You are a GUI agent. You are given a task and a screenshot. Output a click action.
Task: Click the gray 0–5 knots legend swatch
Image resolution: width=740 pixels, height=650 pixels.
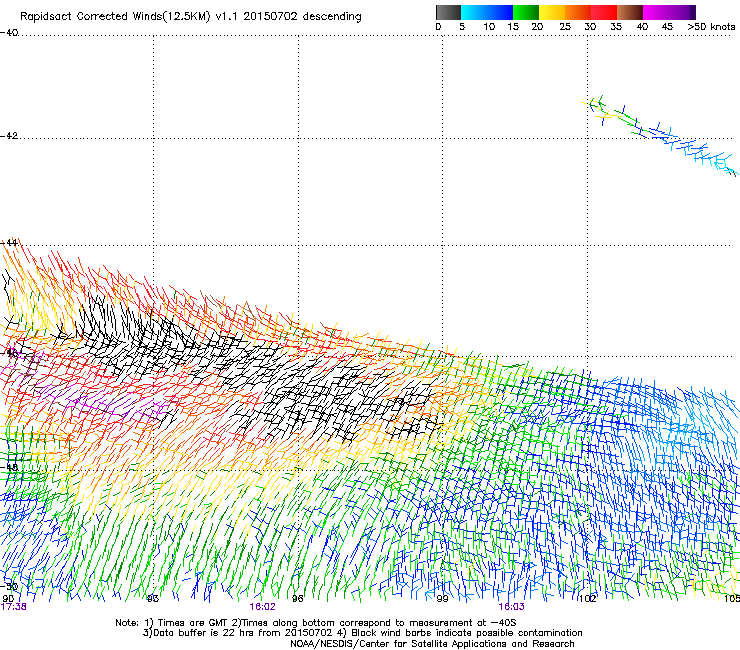click(448, 12)
